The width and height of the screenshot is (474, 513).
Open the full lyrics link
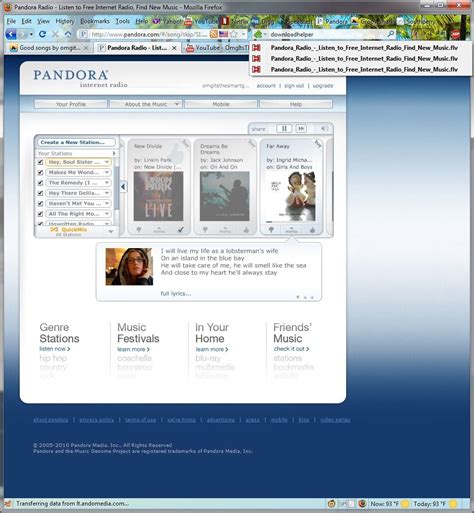coord(176,293)
